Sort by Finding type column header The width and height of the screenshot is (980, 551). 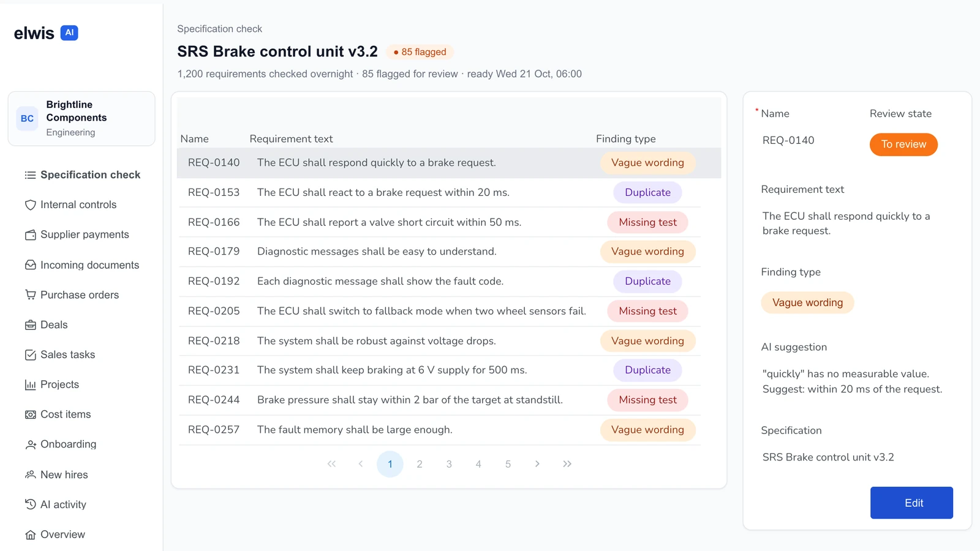click(x=625, y=139)
